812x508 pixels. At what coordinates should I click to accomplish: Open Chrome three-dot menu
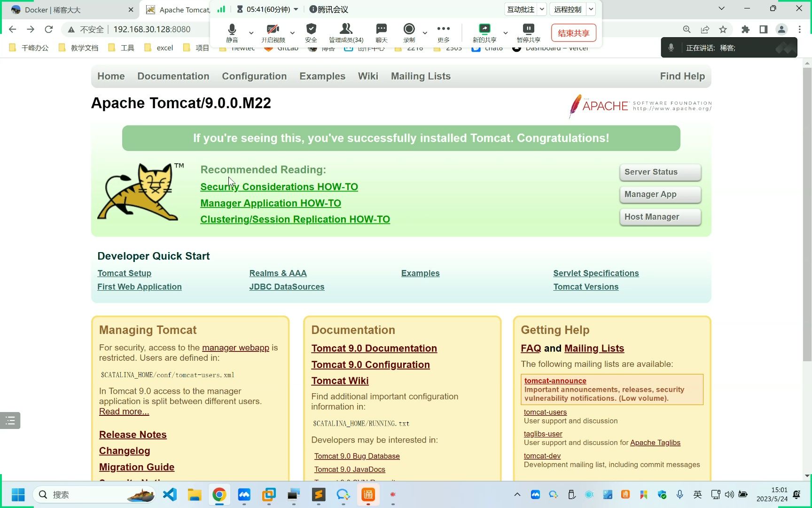coord(799,29)
